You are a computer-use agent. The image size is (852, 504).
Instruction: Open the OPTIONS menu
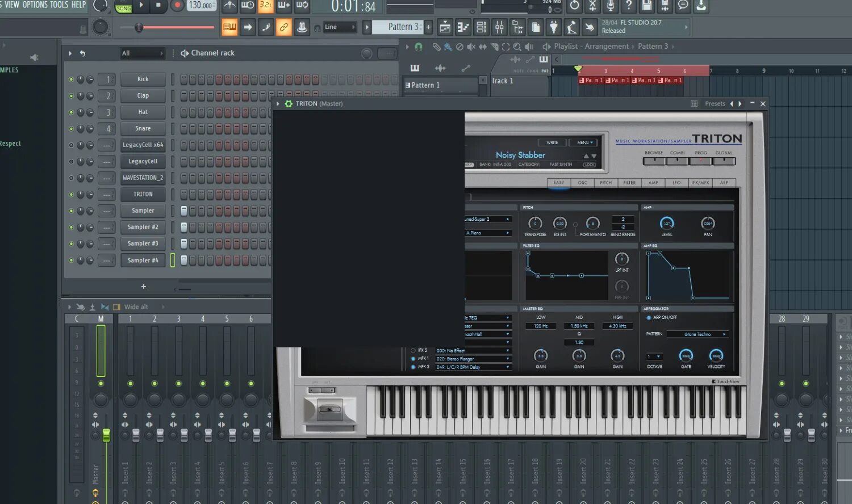tap(35, 5)
